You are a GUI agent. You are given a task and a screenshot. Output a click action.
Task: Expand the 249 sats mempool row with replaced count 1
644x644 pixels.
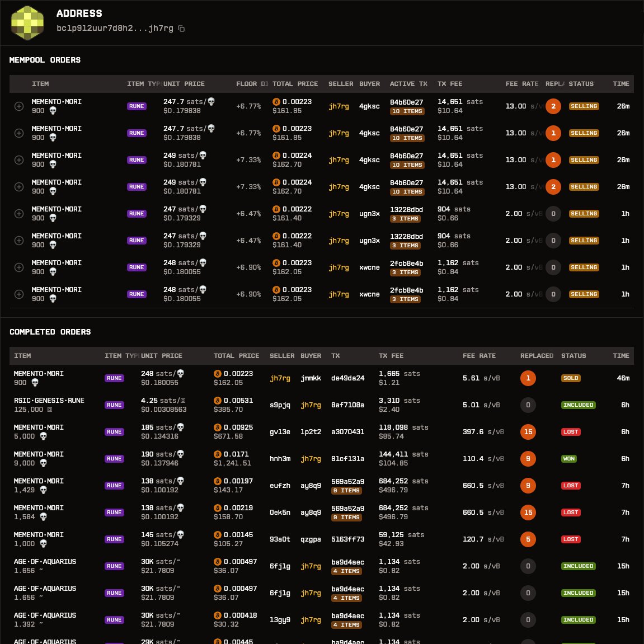click(19, 160)
